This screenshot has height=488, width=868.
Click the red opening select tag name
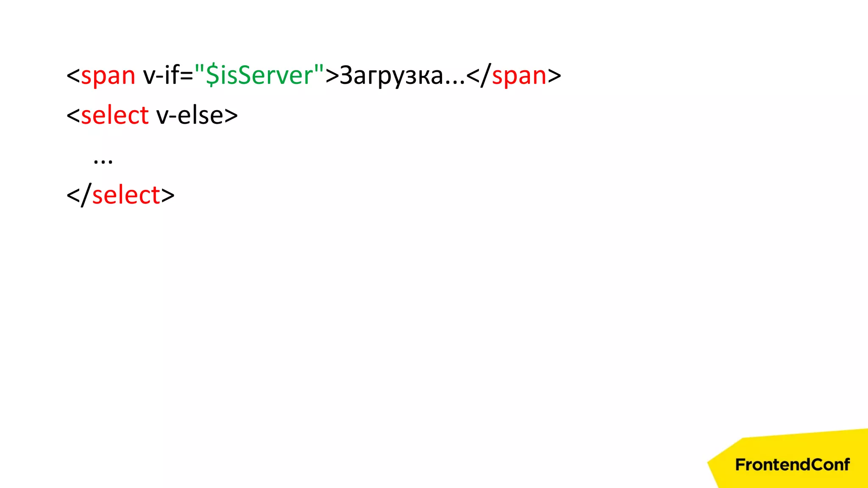pos(115,115)
